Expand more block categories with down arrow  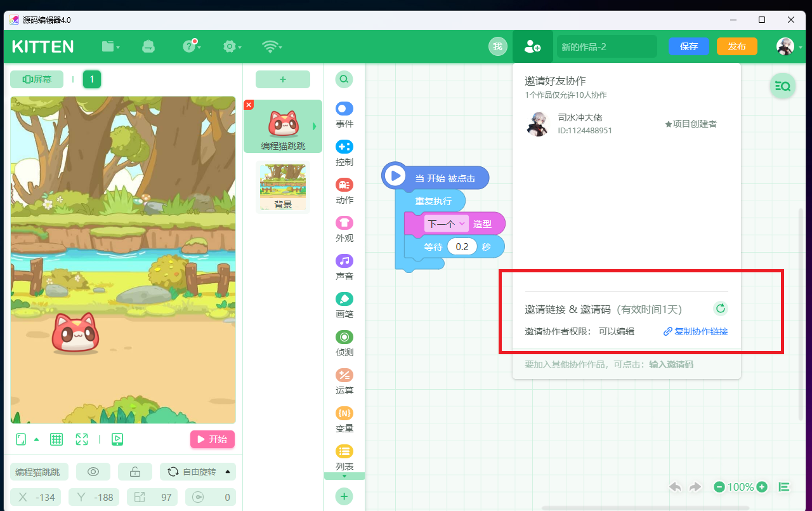(x=344, y=476)
